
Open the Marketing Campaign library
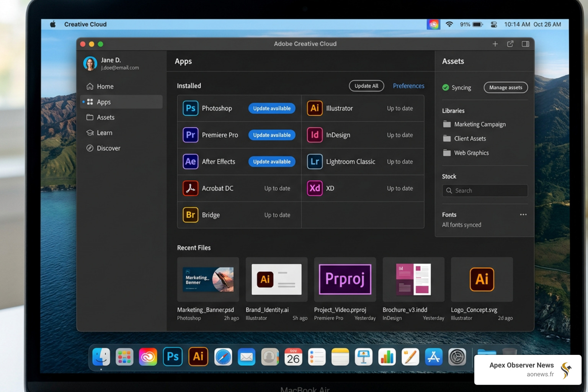tap(480, 124)
